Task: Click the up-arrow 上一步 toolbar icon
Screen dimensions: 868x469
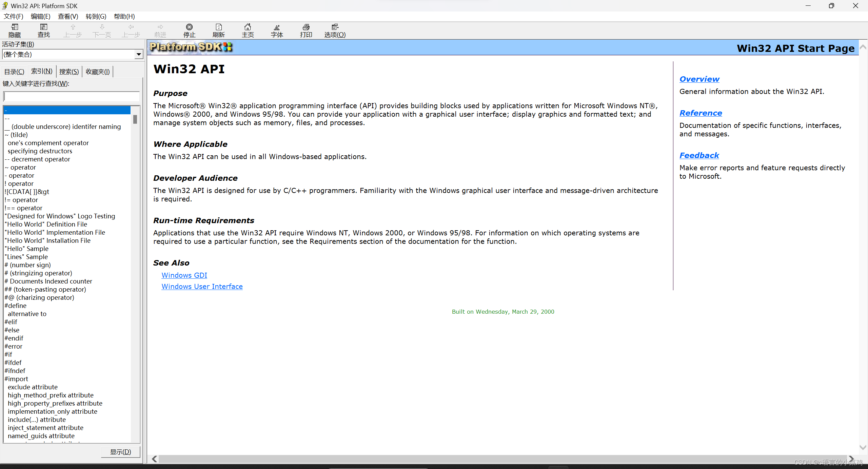Action: coord(73,31)
